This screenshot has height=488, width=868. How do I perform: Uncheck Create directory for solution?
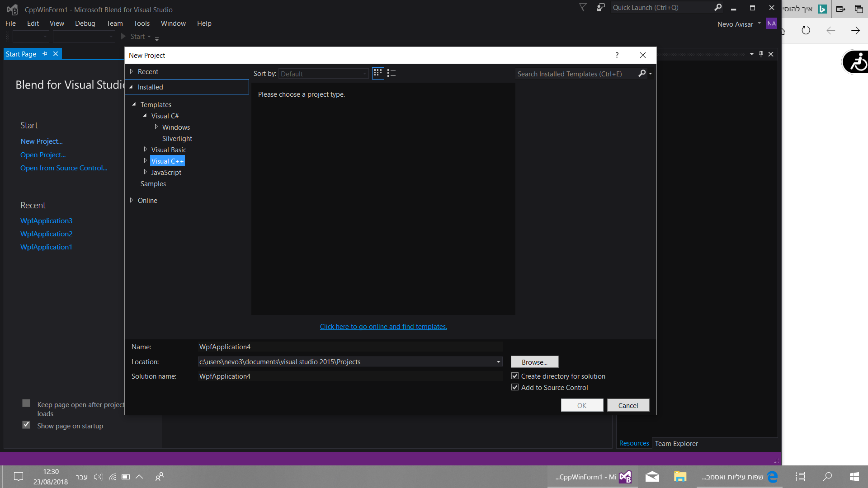click(515, 375)
